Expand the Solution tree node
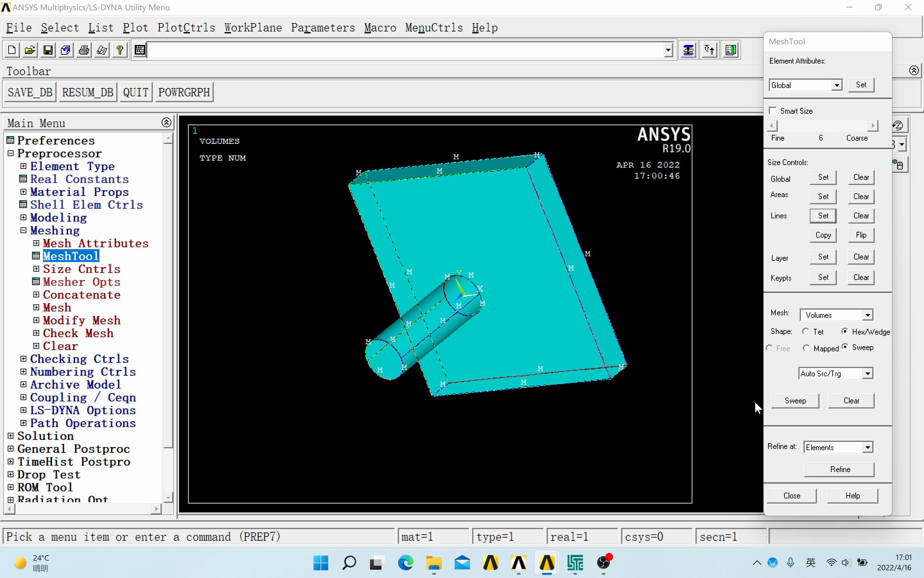This screenshot has width=924, height=578. 11,436
